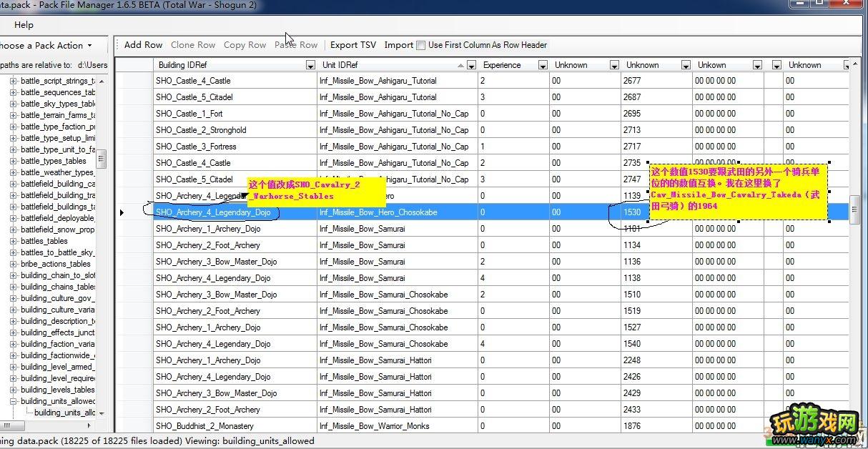
Task: Open the Building IDRef column filter dropdown
Action: click(310, 65)
